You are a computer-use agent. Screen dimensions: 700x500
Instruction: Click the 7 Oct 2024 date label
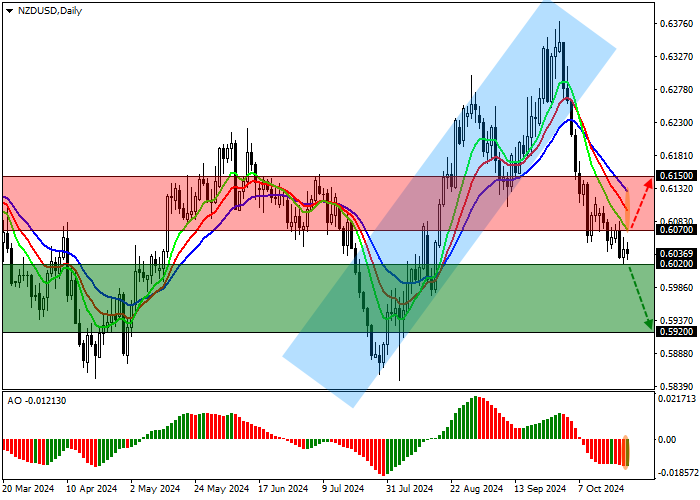(x=601, y=489)
